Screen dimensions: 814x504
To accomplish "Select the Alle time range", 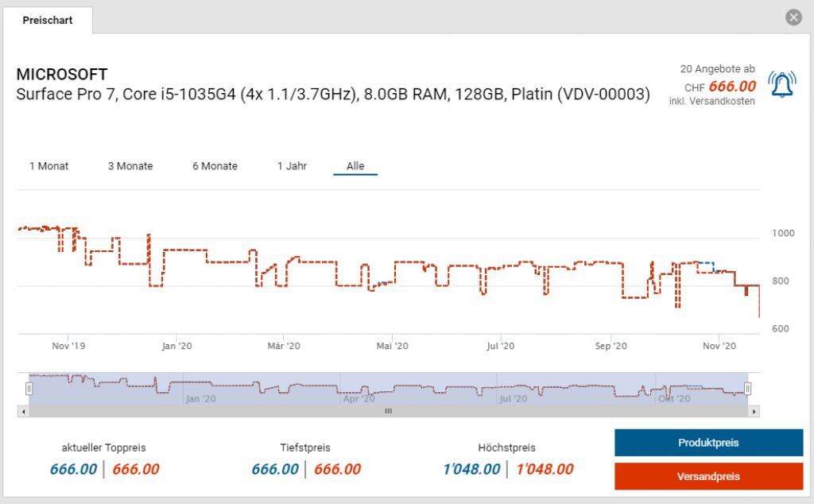I will coord(355,166).
